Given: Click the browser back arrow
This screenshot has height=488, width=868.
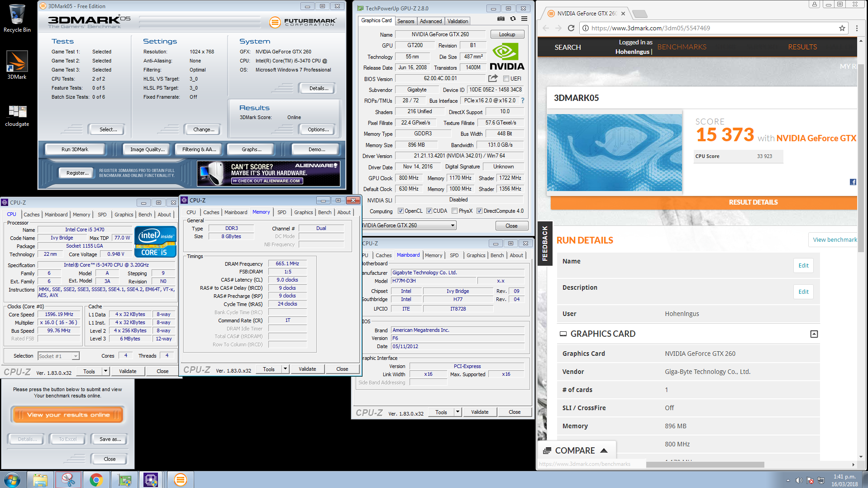Looking at the screenshot, I should pos(546,28).
